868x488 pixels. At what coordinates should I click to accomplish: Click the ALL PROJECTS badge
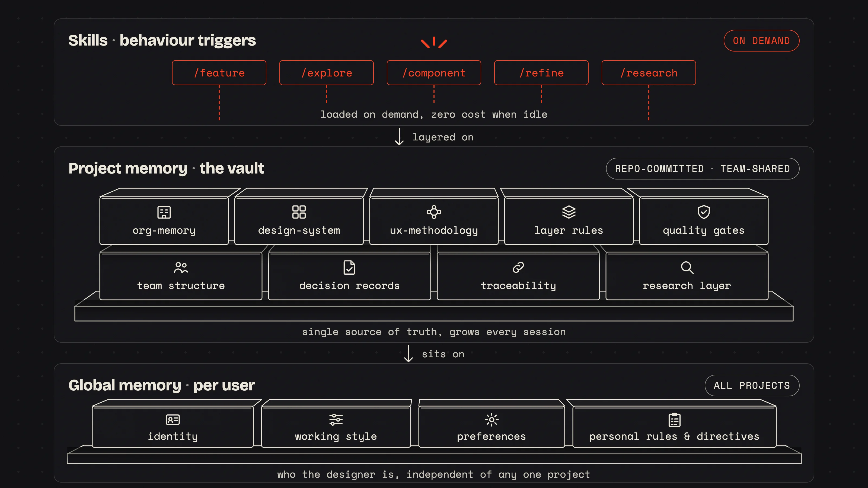click(752, 386)
